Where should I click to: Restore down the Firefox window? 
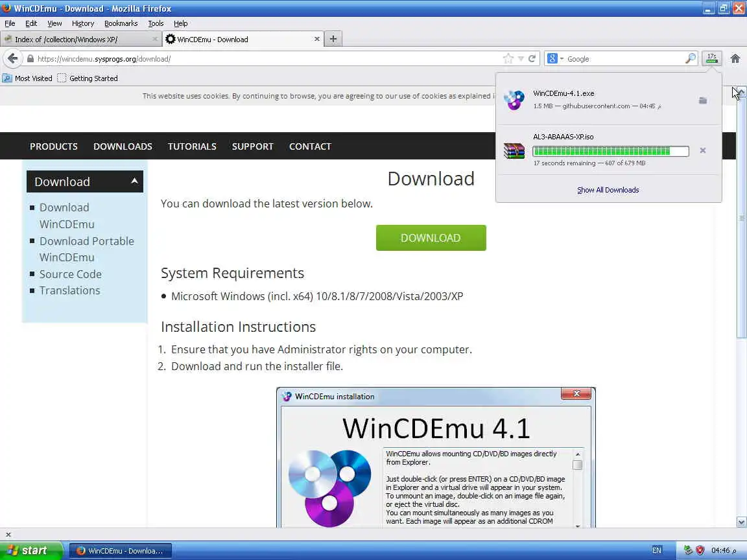pyautogui.click(x=723, y=8)
